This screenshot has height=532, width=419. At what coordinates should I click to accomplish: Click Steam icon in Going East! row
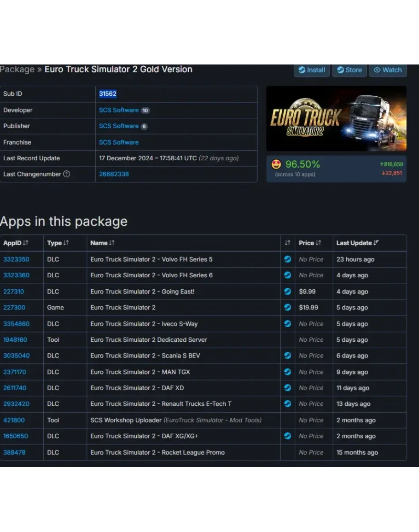287,292
